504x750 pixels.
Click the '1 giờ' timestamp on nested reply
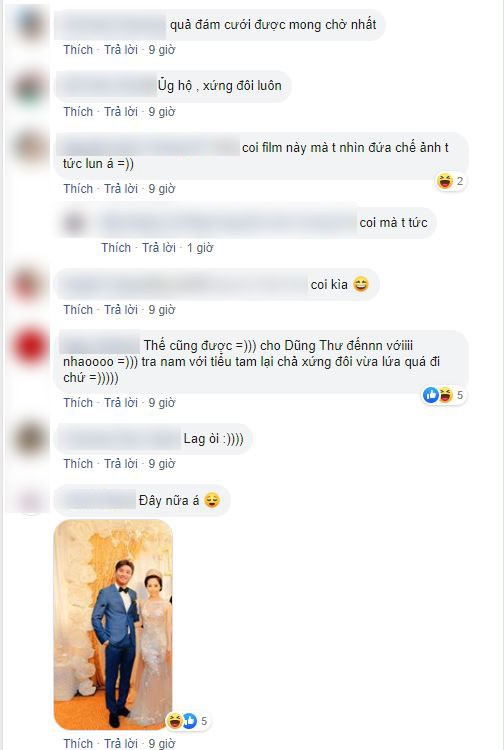tap(199, 248)
